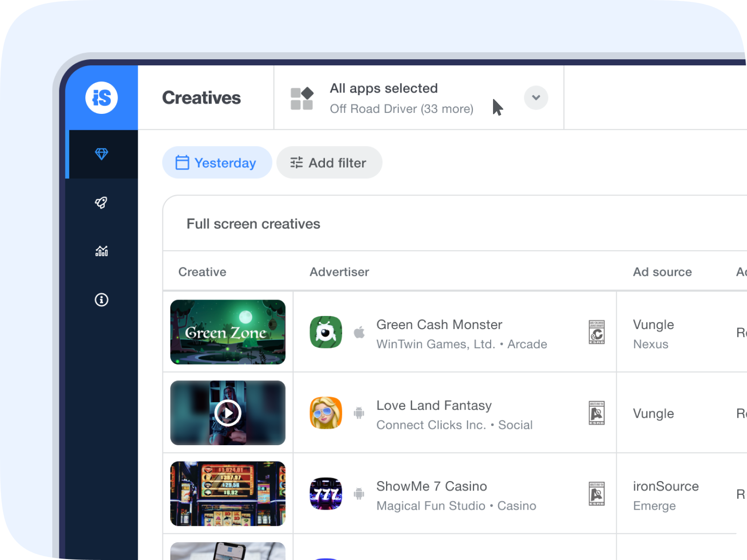Click the Emerge ad source subtext
747x560 pixels.
click(x=655, y=506)
